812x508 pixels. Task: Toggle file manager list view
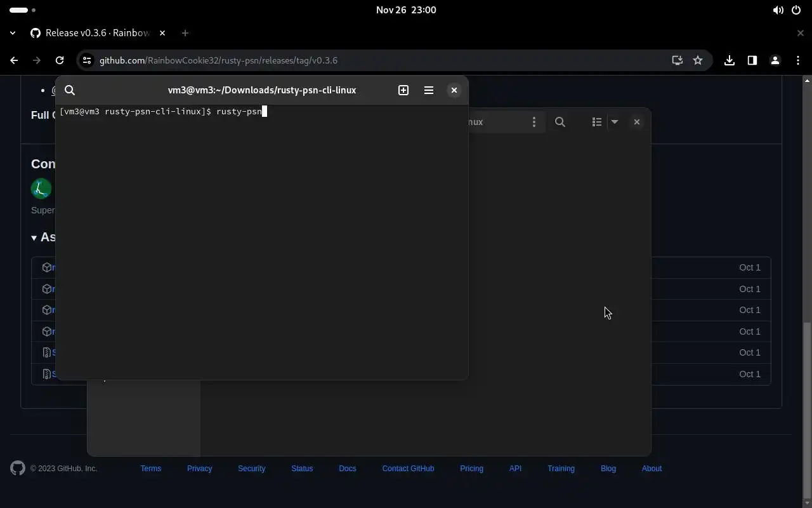[x=597, y=122]
